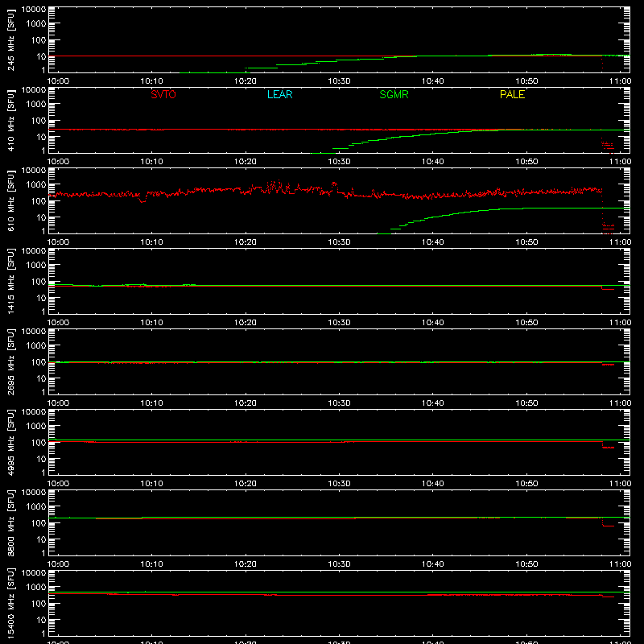The width and height of the screenshot is (644, 644).
Task: Click the red SVTO station label
Action: (163, 94)
